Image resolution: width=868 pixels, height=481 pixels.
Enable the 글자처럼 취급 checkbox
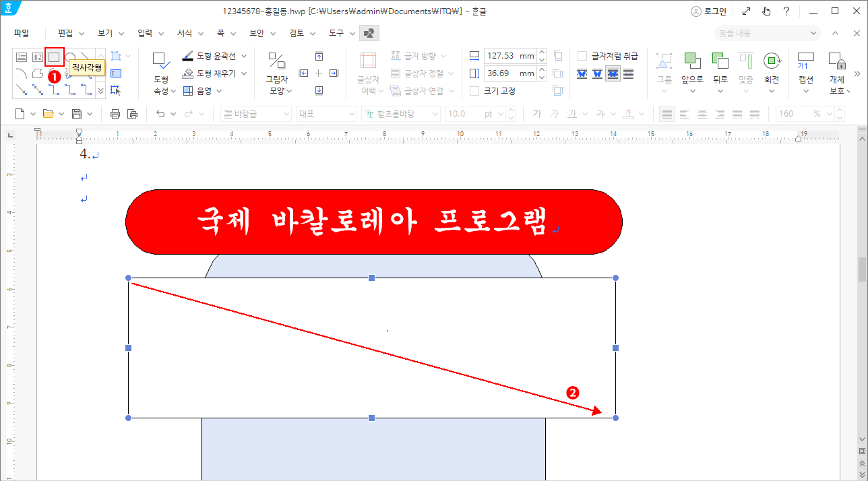tap(582, 56)
